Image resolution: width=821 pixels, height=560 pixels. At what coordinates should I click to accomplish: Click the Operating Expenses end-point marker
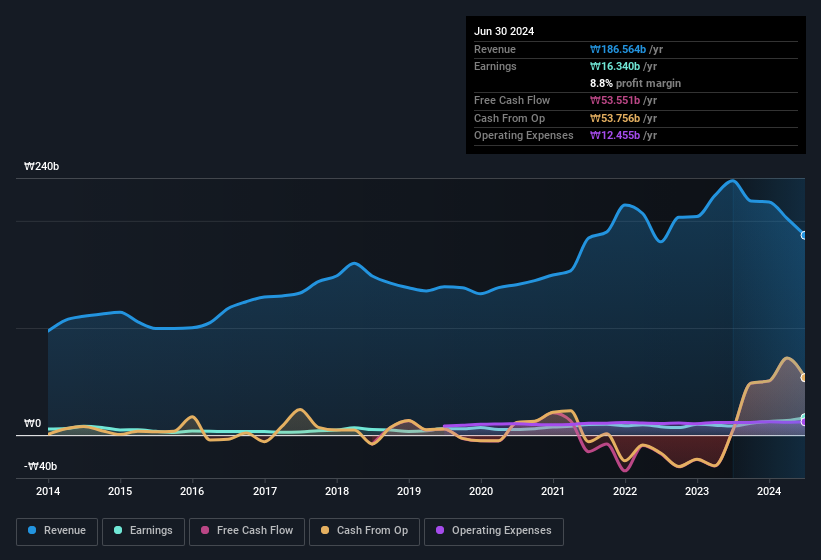click(804, 422)
